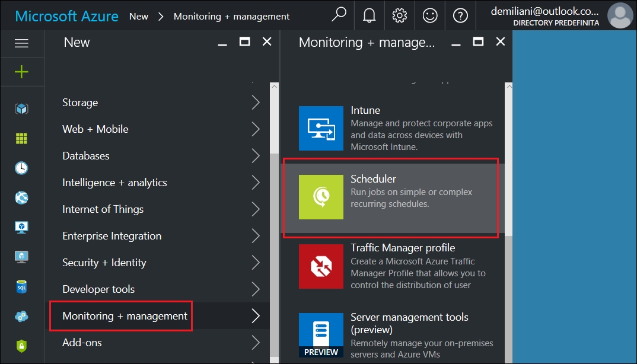Click the New blade scrollbar thumb

coord(274,255)
